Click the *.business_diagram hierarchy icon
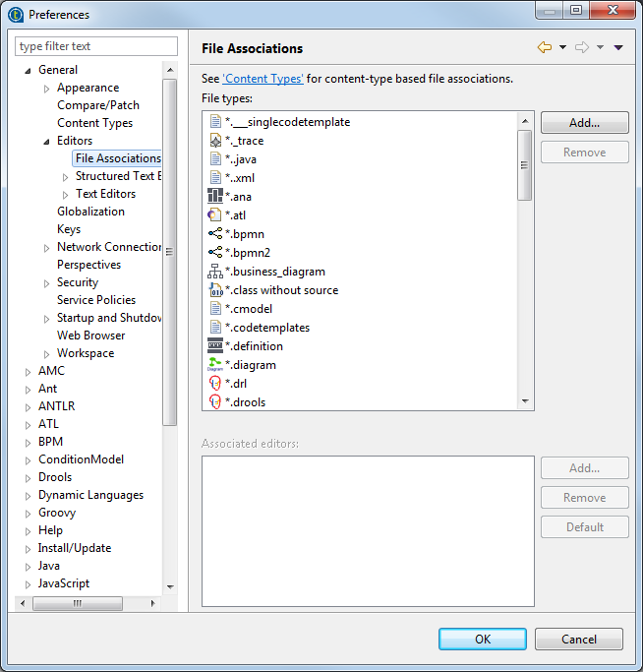643x672 pixels. pyautogui.click(x=215, y=271)
